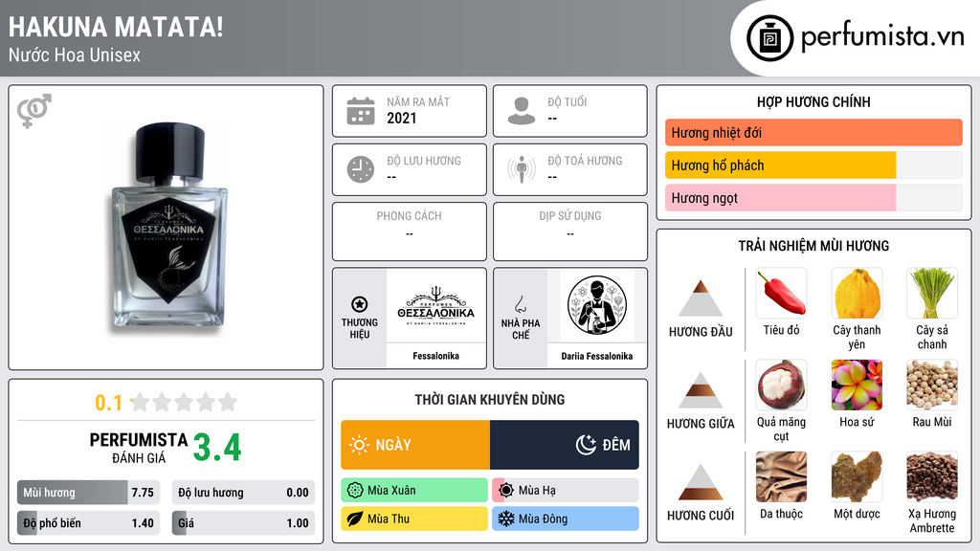Click the clock icon beside Độ lưu hương
The width and height of the screenshot is (980, 551).
click(x=361, y=169)
